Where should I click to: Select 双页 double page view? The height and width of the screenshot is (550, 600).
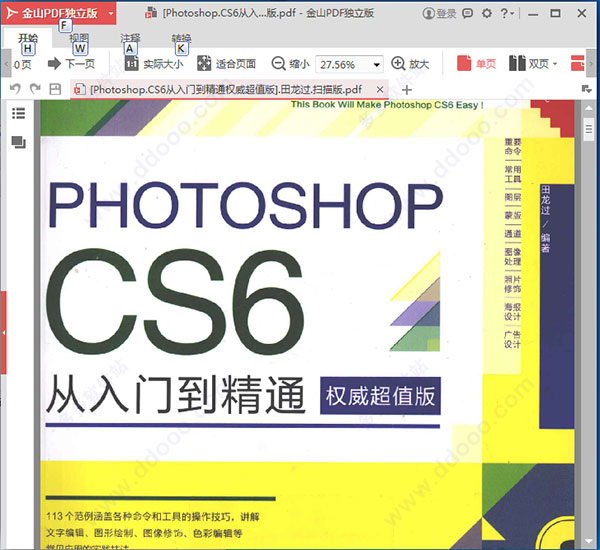(528, 64)
